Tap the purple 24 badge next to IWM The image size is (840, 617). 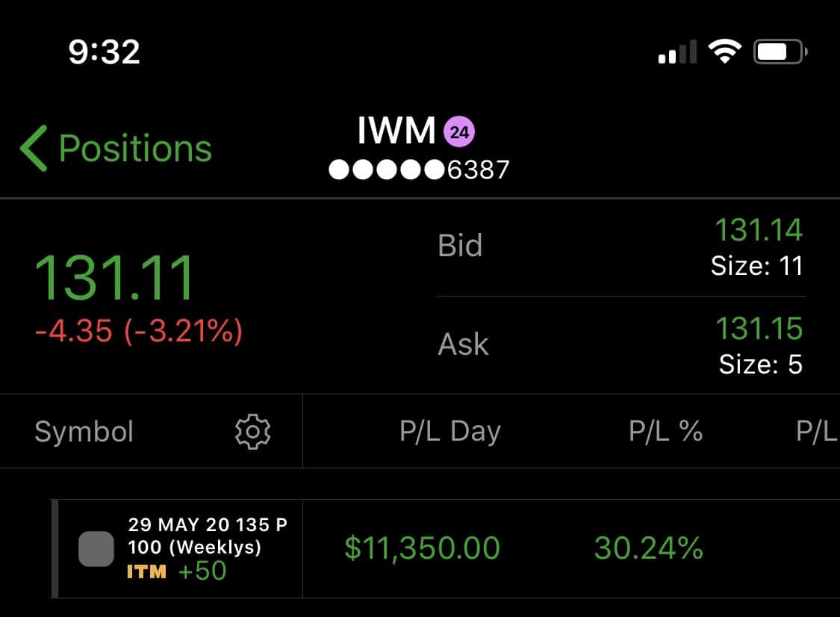459,131
